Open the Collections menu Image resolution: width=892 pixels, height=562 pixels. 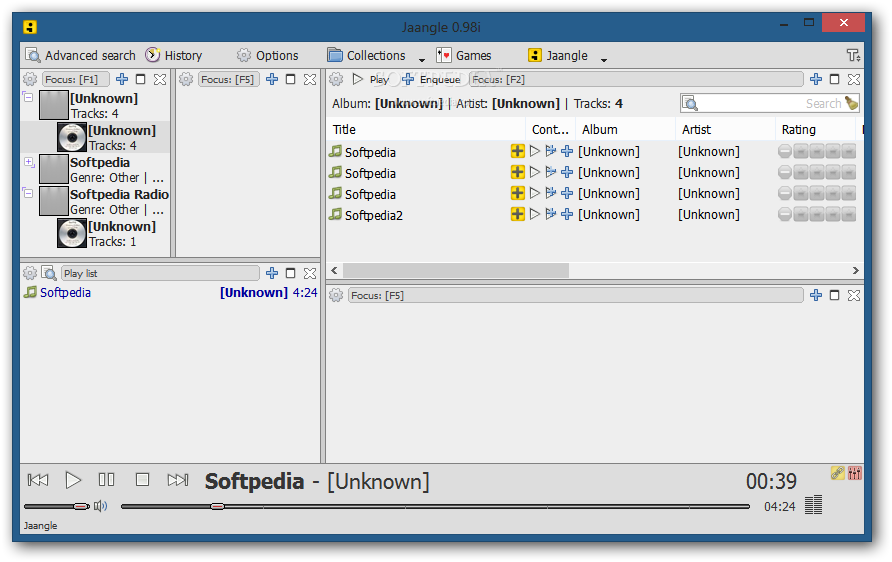[x=367, y=55]
